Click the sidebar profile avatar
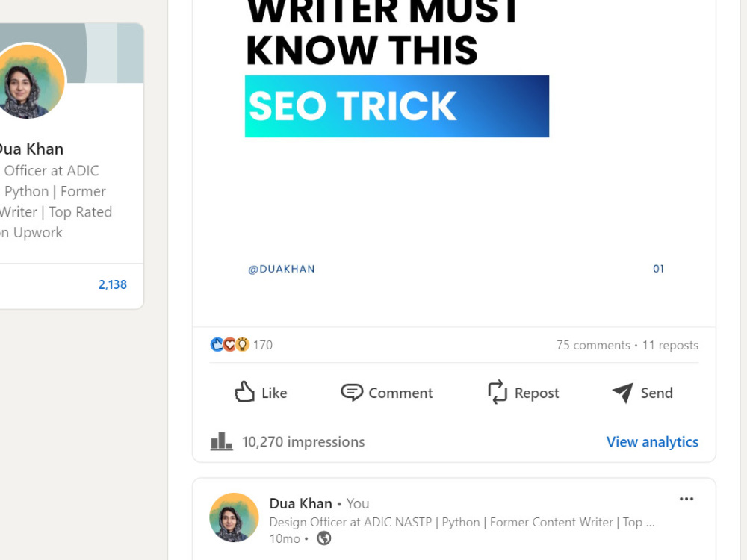747x560 pixels. (31, 81)
